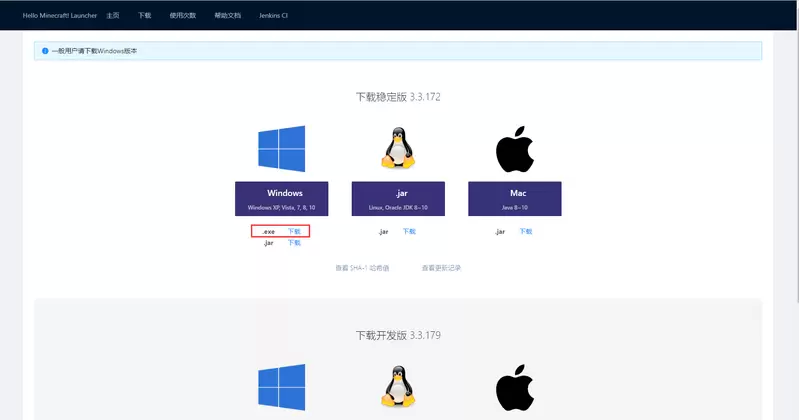Download the Windows .exe file
The image size is (799, 420).
[x=294, y=231]
